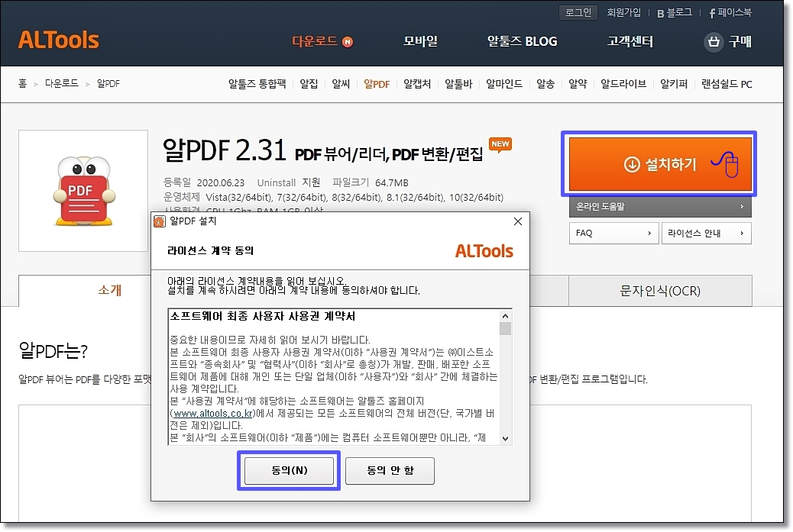The image size is (793, 532).
Task: Select 알집 in the product submenu
Action: [x=309, y=84]
